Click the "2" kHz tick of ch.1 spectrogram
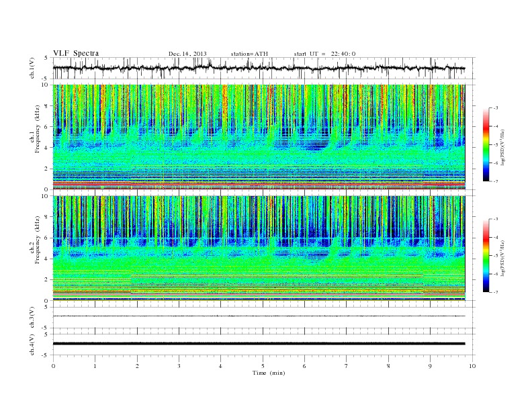This screenshot has width=532, height=411. [46, 169]
